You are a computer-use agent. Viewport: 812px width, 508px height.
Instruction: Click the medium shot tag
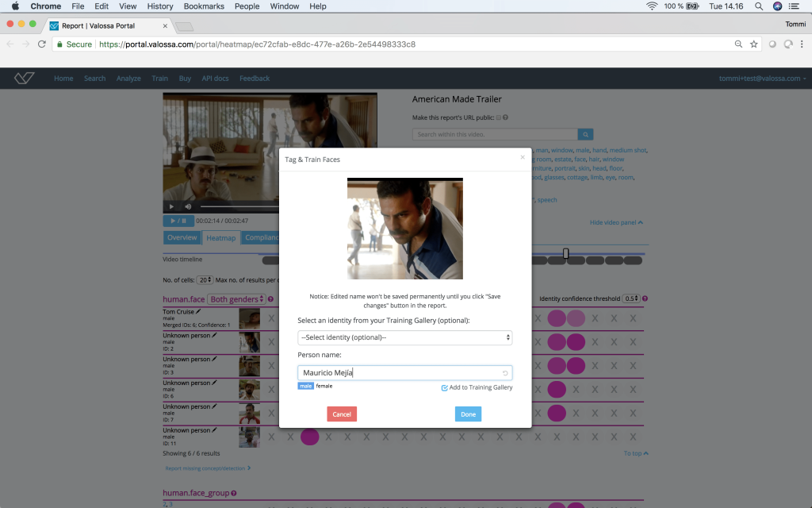(x=627, y=150)
